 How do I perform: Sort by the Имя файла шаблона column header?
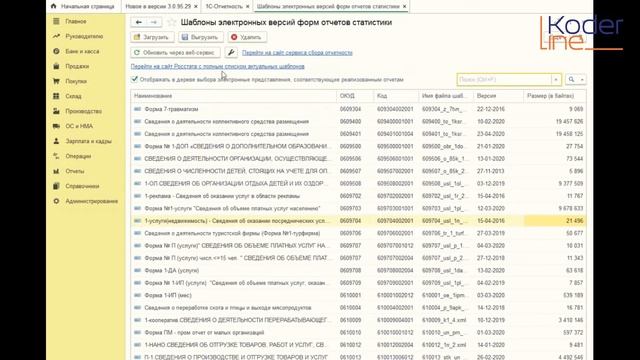446,96
